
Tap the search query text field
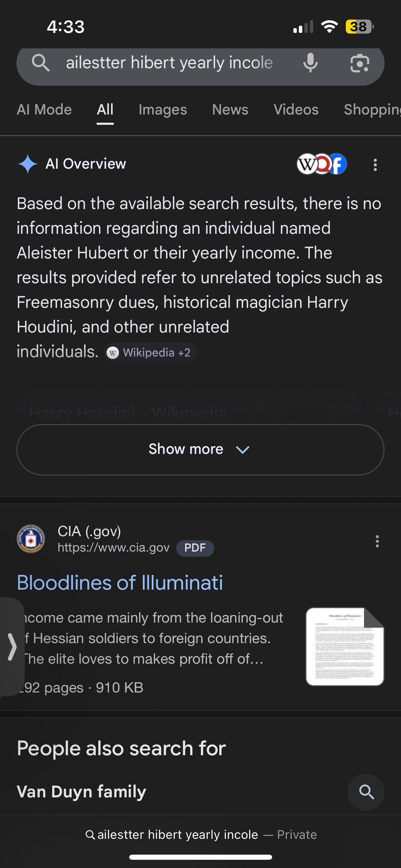coord(169,63)
